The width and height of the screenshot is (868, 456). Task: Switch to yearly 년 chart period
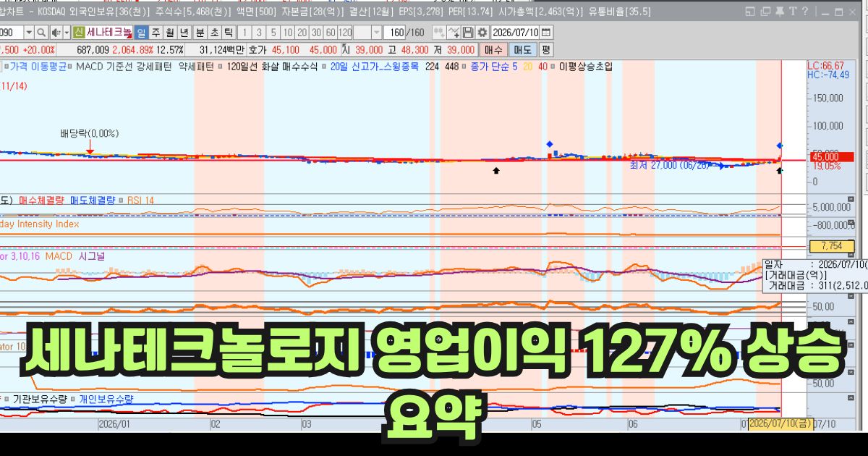pos(184,33)
